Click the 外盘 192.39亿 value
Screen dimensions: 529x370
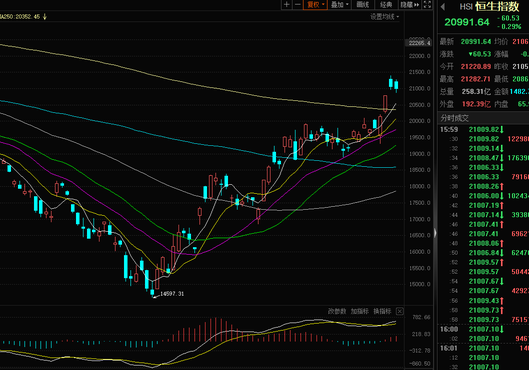476,104
